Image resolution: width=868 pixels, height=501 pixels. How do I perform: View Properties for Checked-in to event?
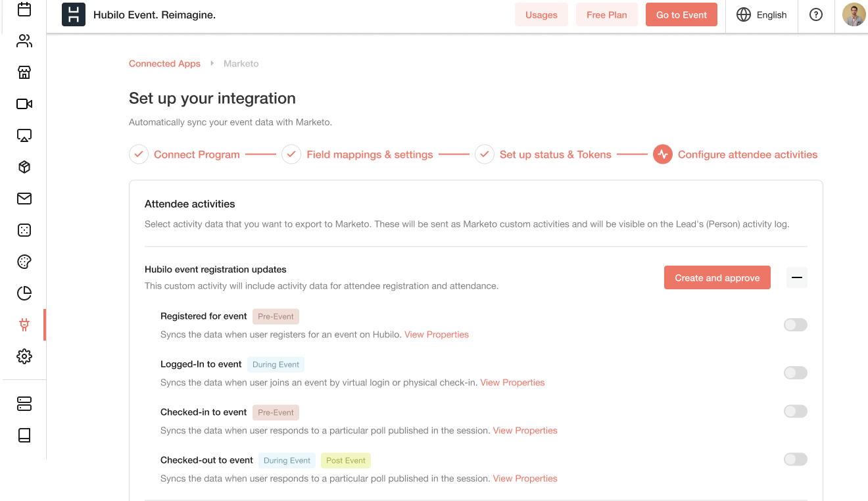pyautogui.click(x=525, y=431)
